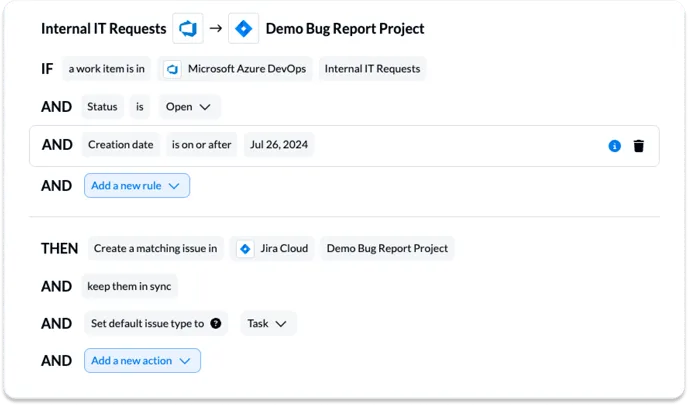This screenshot has height=405, width=688.
Task: Open the Task issue type dropdown
Action: click(x=268, y=323)
